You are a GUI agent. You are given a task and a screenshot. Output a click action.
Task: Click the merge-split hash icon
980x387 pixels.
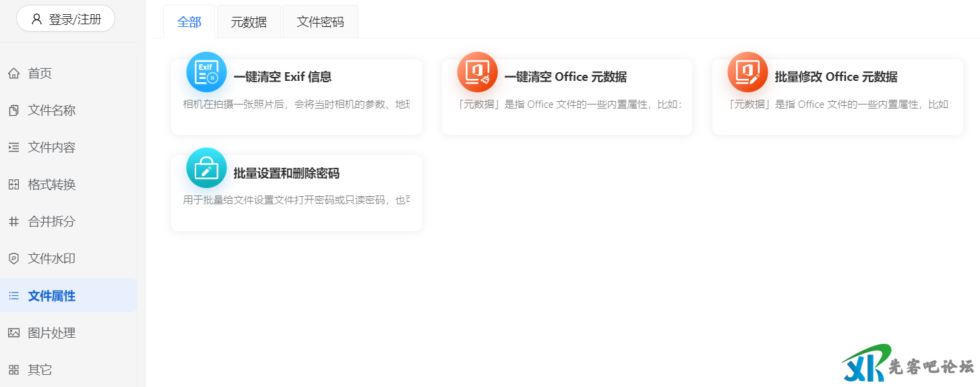click(13, 221)
